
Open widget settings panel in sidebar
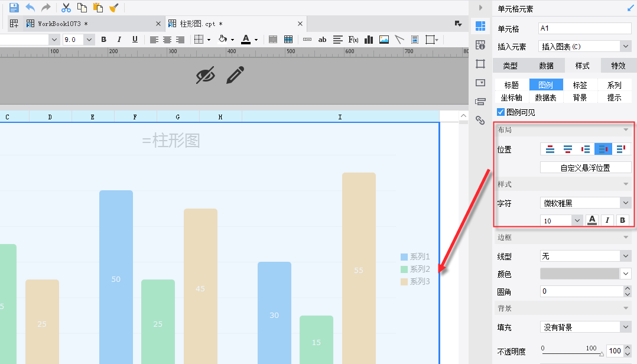click(x=480, y=83)
